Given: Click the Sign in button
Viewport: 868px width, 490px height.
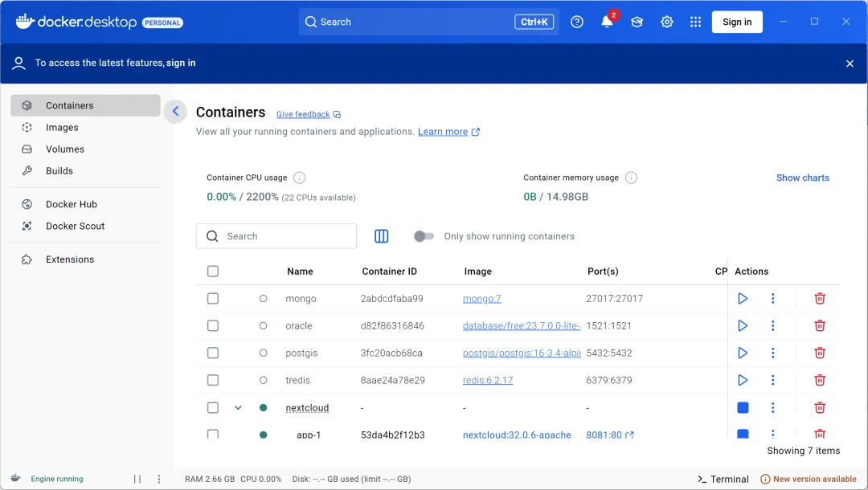Looking at the screenshot, I should (737, 22).
